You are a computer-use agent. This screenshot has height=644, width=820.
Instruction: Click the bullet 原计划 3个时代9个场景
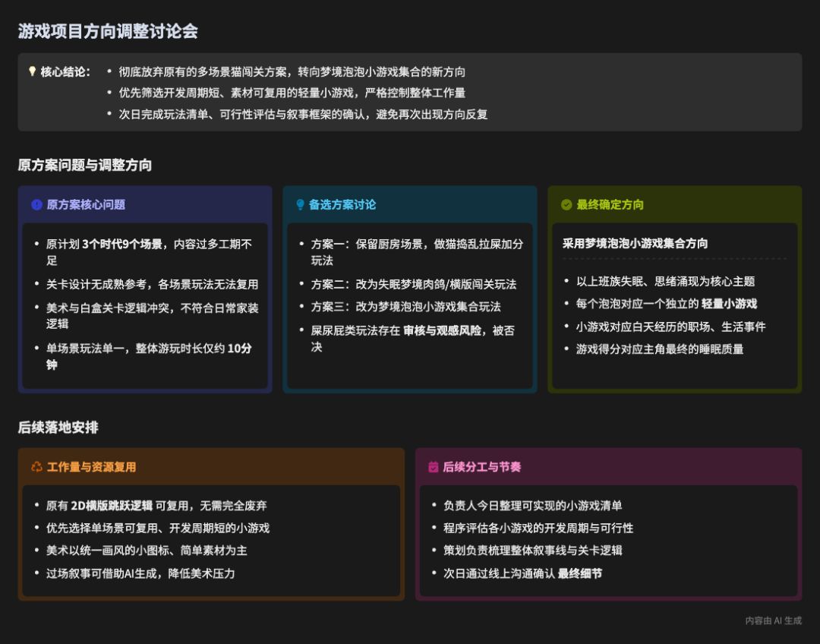tap(149, 252)
